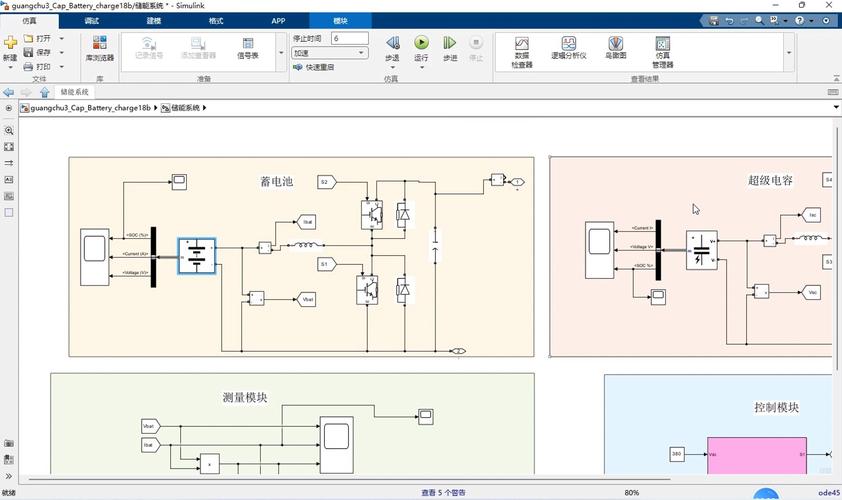This screenshot has width=842, height=500.
Task: Expand the 查看结果 gallery dropdown arrow
Action: click(x=789, y=52)
